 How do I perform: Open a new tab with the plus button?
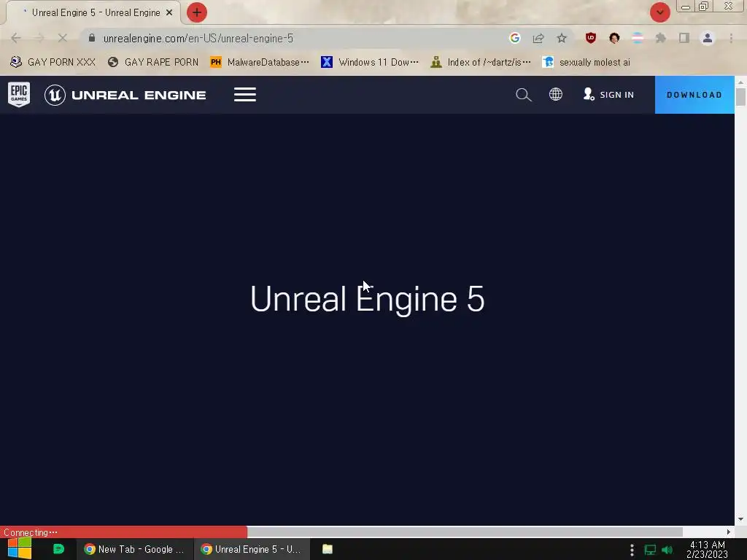(x=197, y=12)
